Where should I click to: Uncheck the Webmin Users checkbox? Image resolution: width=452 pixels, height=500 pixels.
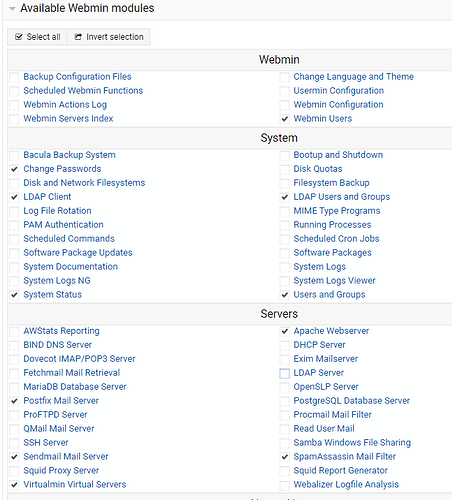(x=284, y=119)
